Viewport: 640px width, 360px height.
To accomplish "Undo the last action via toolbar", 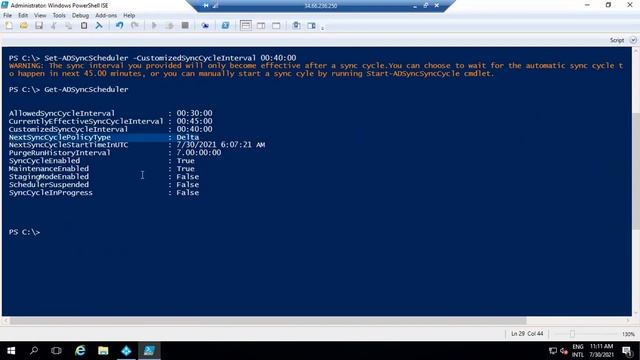I will 119,26.
